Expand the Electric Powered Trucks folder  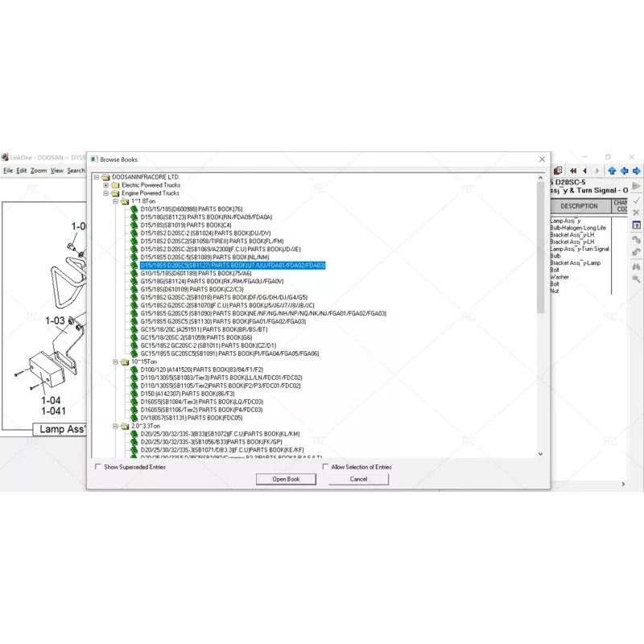105,184
